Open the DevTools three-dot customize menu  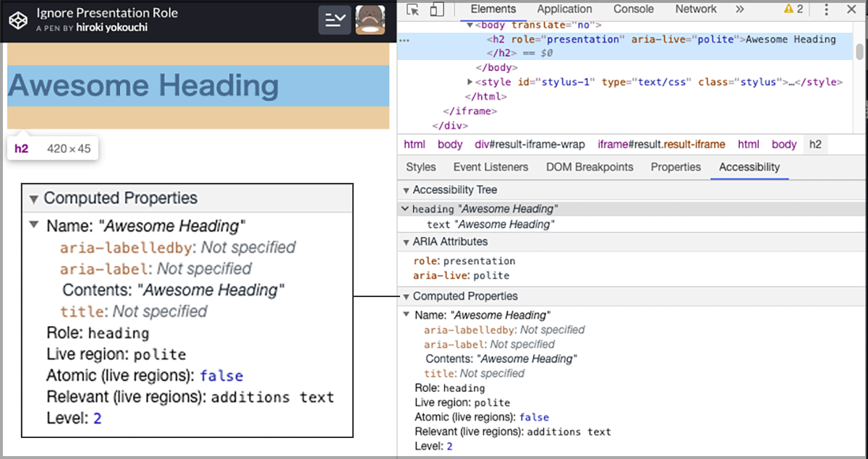827,9
